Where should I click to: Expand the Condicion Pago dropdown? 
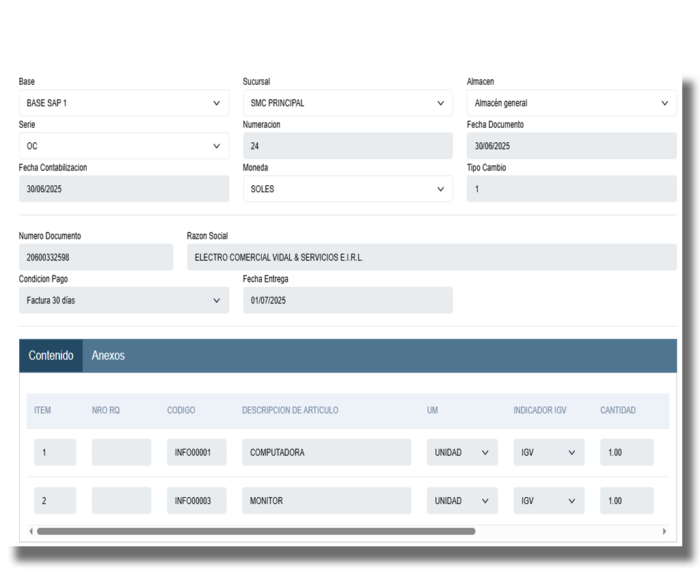tap(124, 300)
